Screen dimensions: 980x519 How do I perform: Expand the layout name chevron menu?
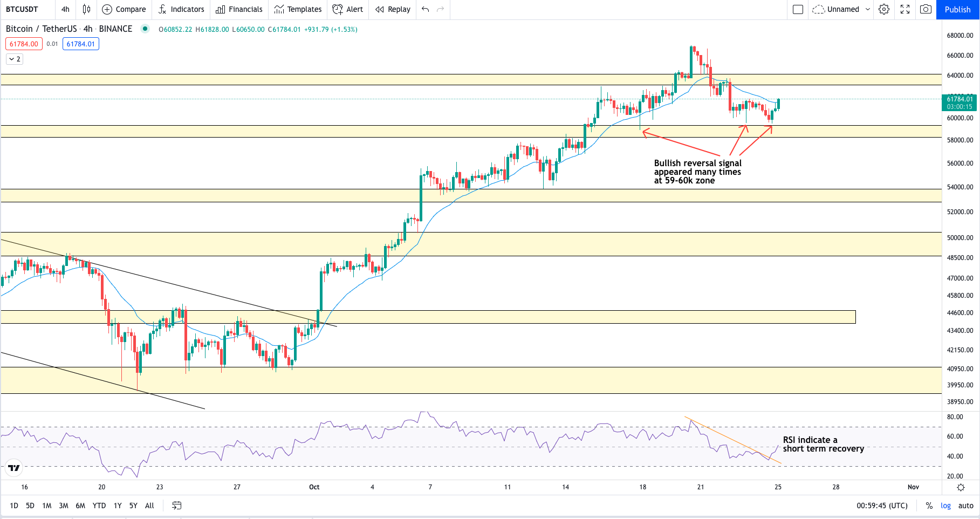pyautogui.click(x=868, y=9)
